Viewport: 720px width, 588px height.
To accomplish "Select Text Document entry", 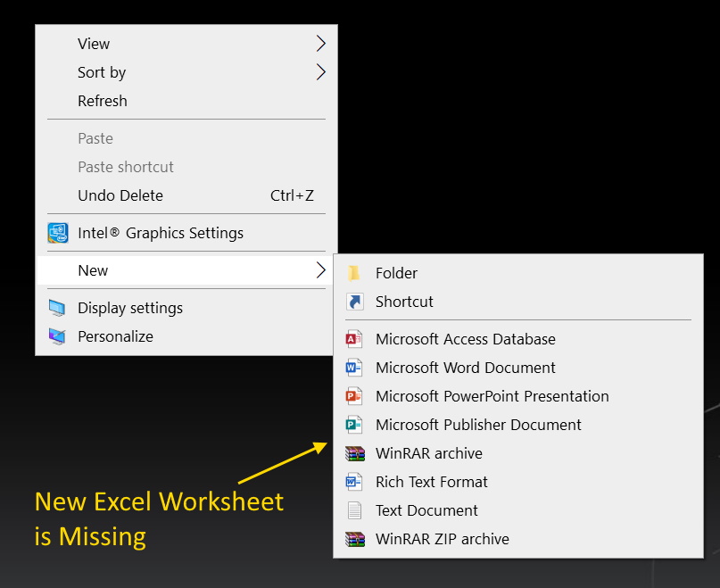I will click(518, 510).
